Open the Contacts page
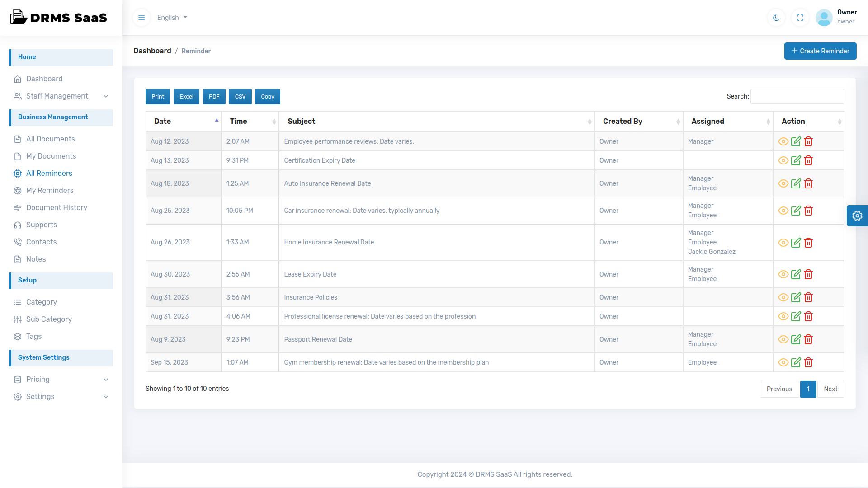The image size is (868, 488). point(41,242)
